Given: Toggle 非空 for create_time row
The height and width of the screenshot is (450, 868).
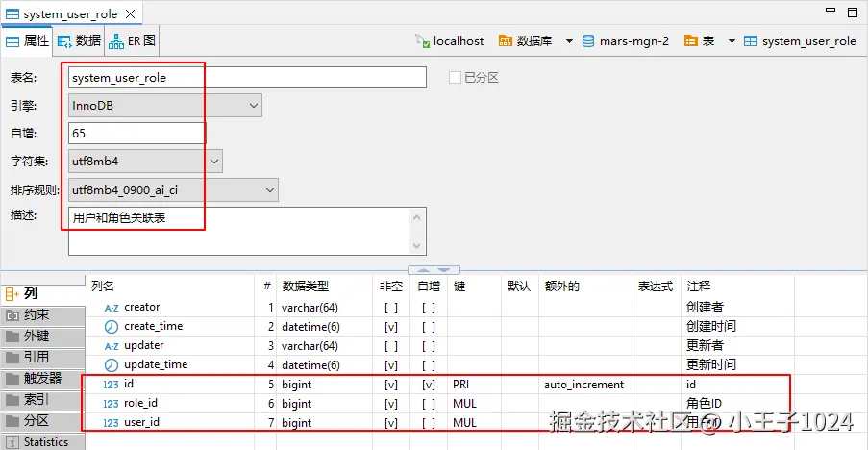Looking at the screenshot, I should pyautogui.click(x=391, y=327).
